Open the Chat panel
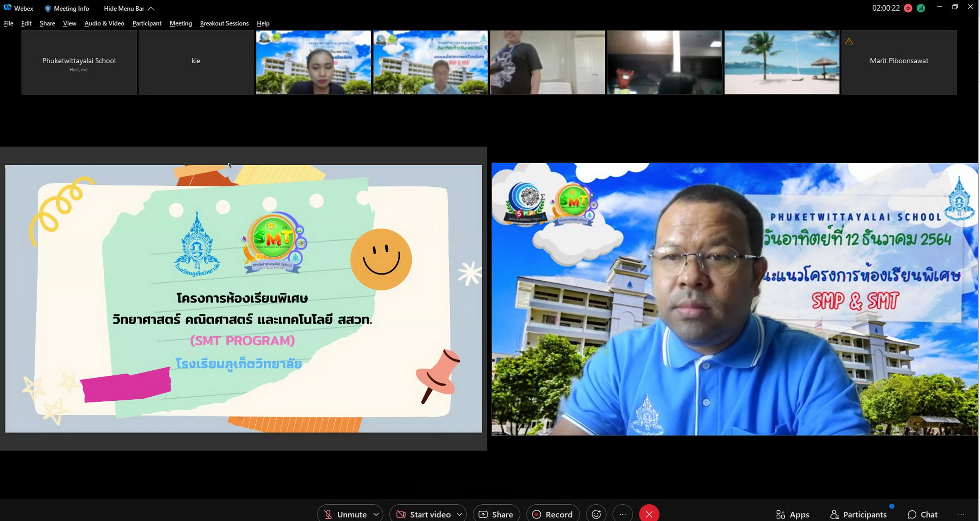The height and width of the screenshot is (521, 980). point(923,514)
